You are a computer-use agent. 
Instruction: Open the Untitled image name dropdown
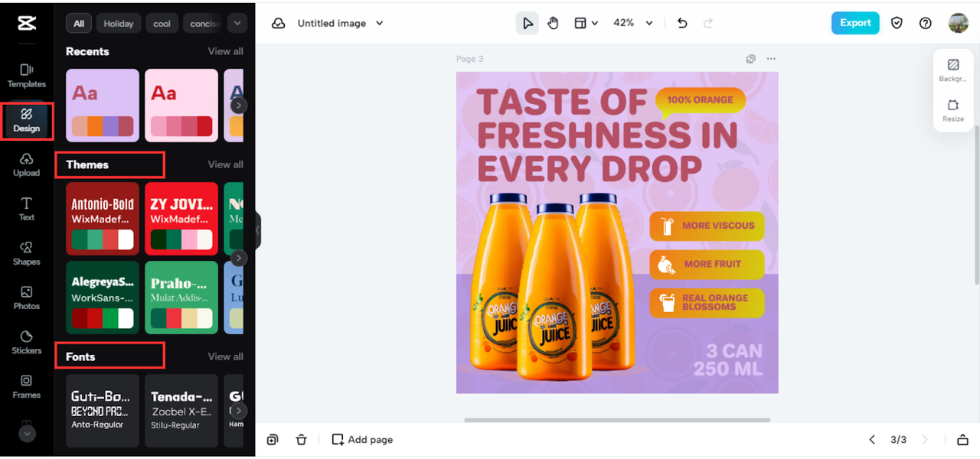(341, 24)
